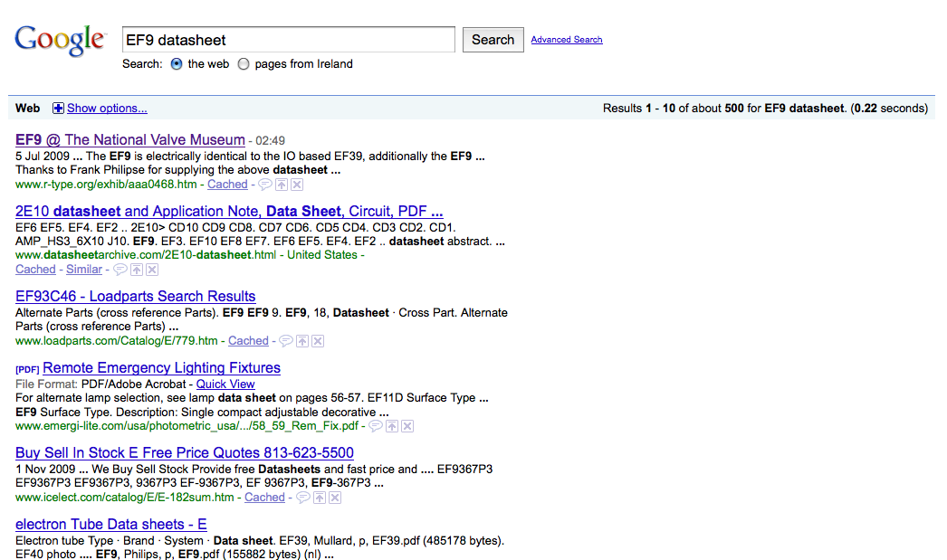
Task: Click comment icon for loadparts.com result
Action: pos(286,341)
